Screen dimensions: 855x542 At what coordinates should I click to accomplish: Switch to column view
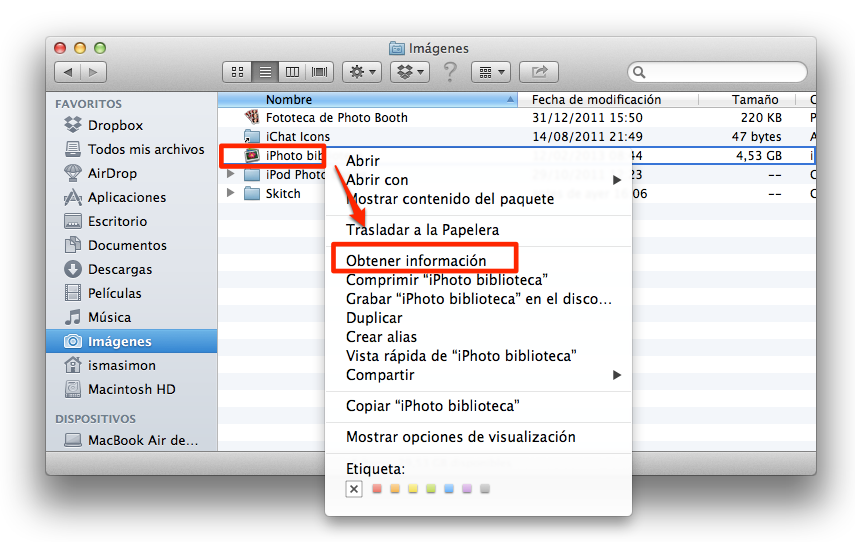292,72
